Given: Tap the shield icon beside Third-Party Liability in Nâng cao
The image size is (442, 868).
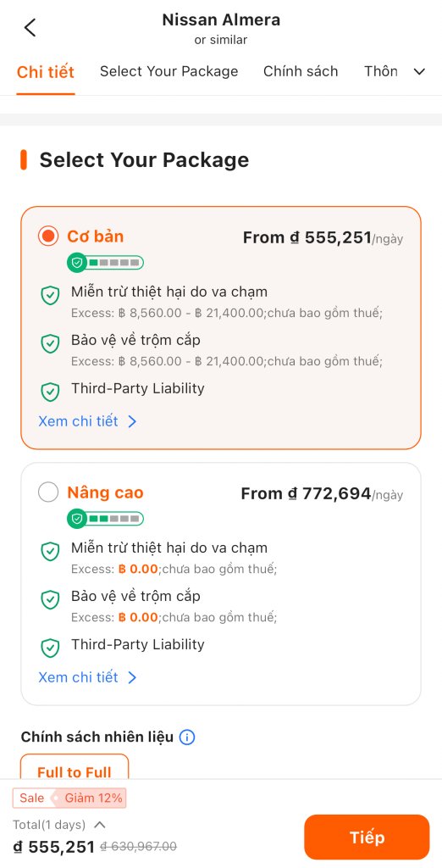Looking at the screenshot, I should 50,647.
